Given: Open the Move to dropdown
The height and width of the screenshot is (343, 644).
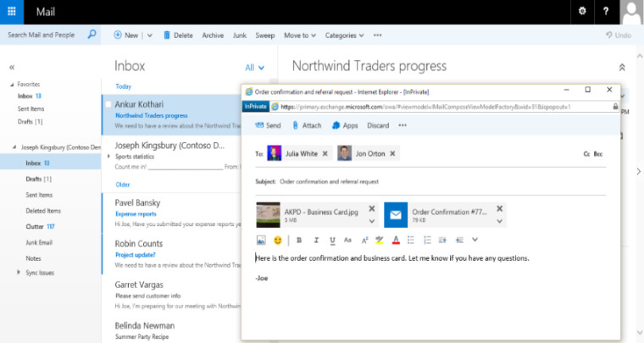Looking at the screenshot, I should (x=300, y=36).
